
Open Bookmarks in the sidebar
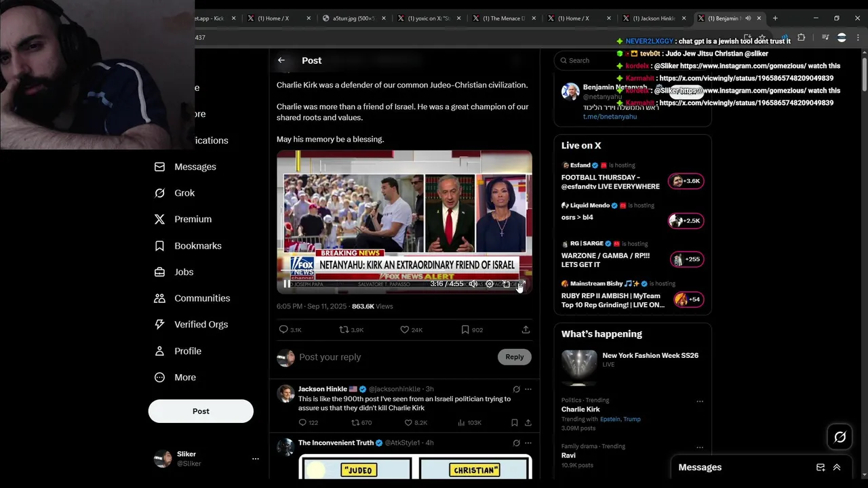(x=188, y=246)
